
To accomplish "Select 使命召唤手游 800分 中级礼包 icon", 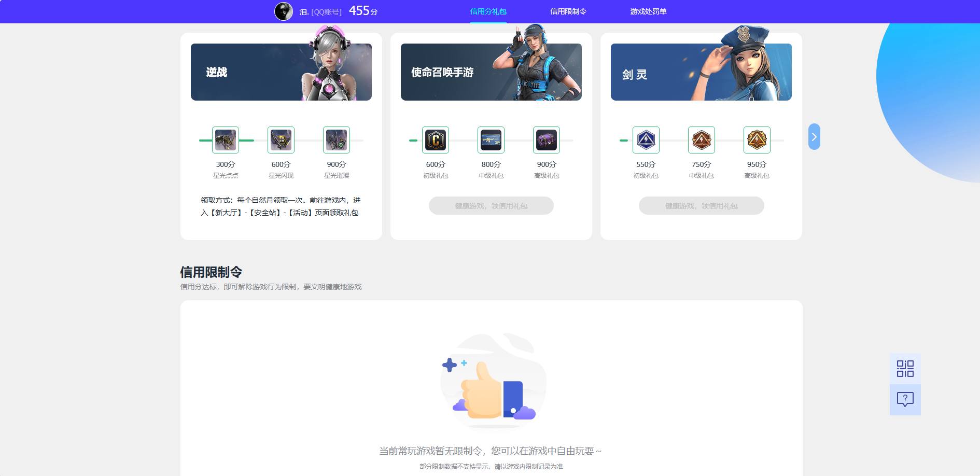I will [491, 140].
